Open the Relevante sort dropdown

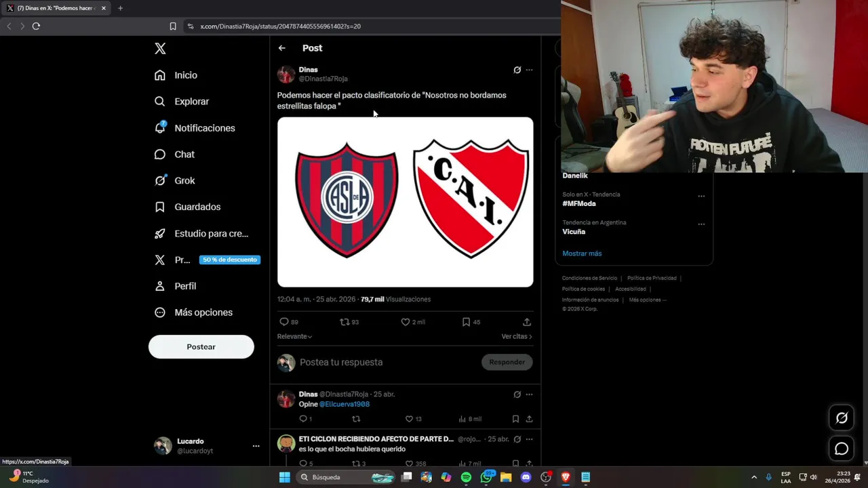(294, 336)
